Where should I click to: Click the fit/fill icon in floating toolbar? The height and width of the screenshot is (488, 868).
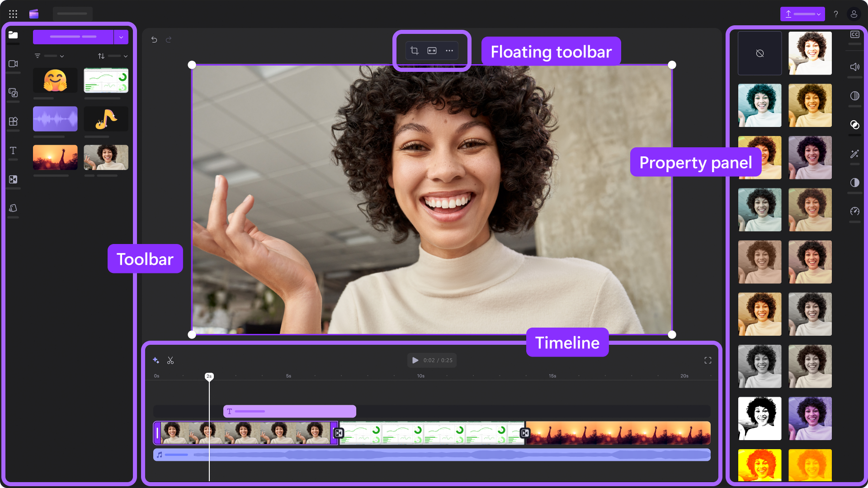pos(432,51)
